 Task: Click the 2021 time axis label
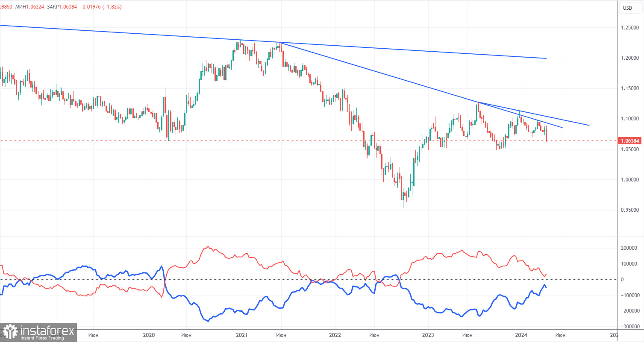tap(242, 336)
